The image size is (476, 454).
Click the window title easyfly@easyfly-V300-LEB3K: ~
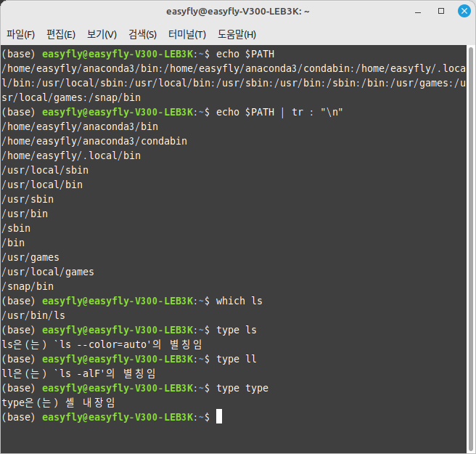click(238, 12)
